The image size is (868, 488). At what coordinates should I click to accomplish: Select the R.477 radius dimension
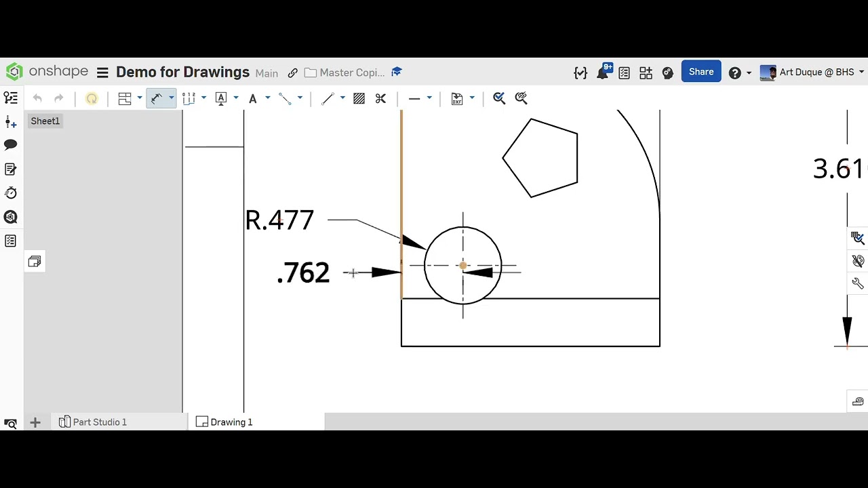[279, 220]
